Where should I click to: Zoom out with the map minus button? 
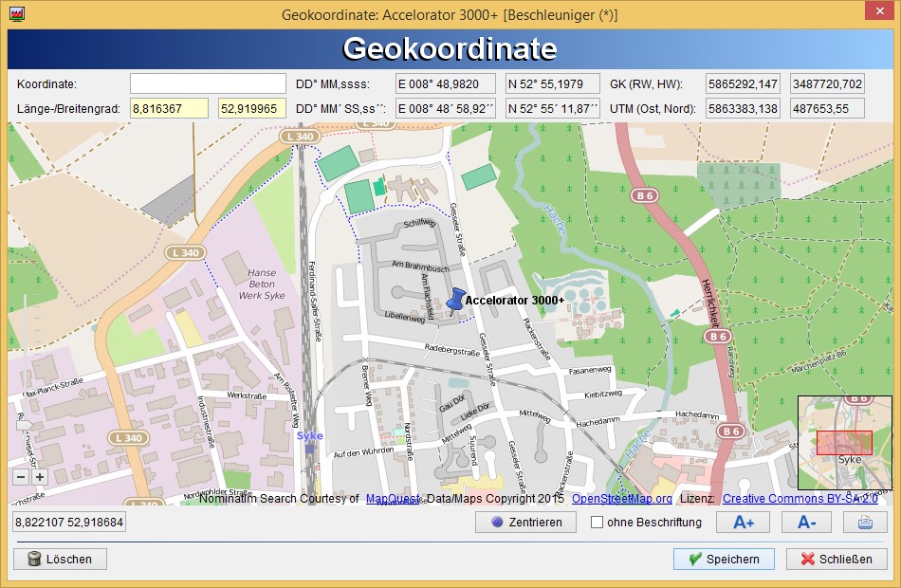click(x=21, y=477)
